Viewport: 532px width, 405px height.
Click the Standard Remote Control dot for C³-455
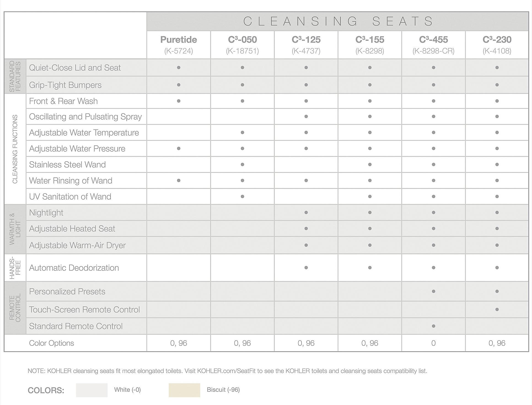[x=433, y=326]
